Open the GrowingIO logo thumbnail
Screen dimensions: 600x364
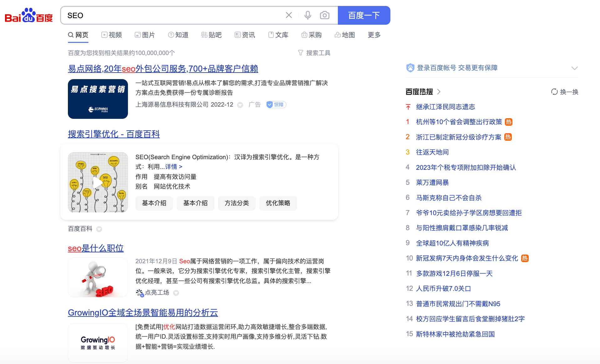(98, 343)
